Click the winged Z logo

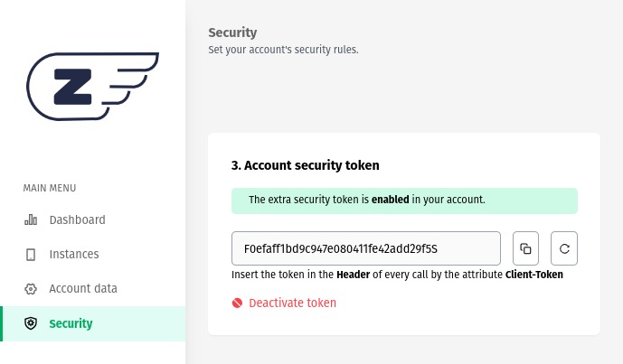click(x=92, y=86)
